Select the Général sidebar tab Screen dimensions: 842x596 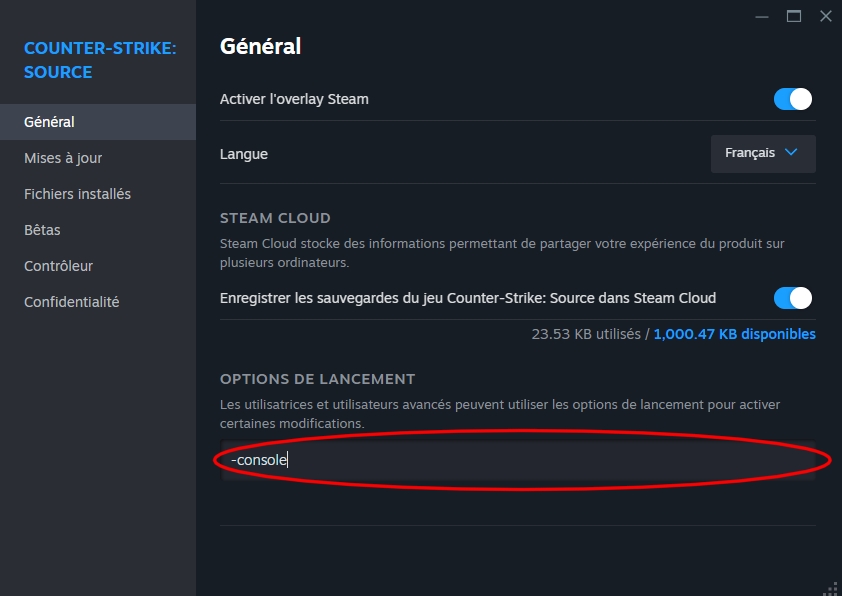(x=98, y=122)
